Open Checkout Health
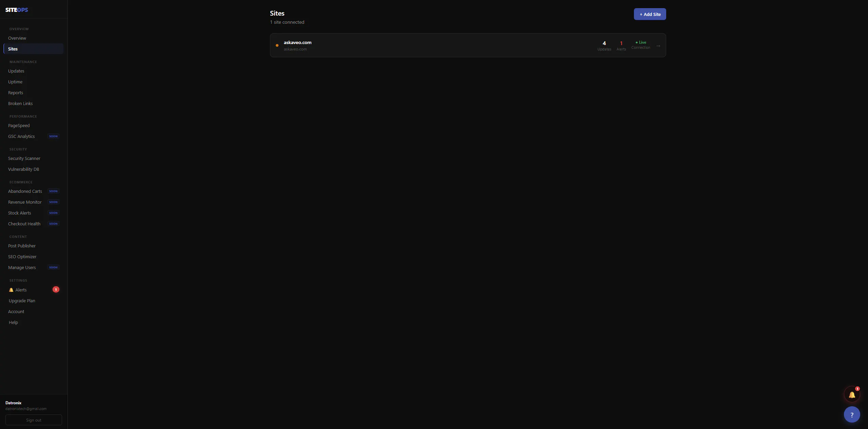Screen dimensions: 868x429 point(33,224)
